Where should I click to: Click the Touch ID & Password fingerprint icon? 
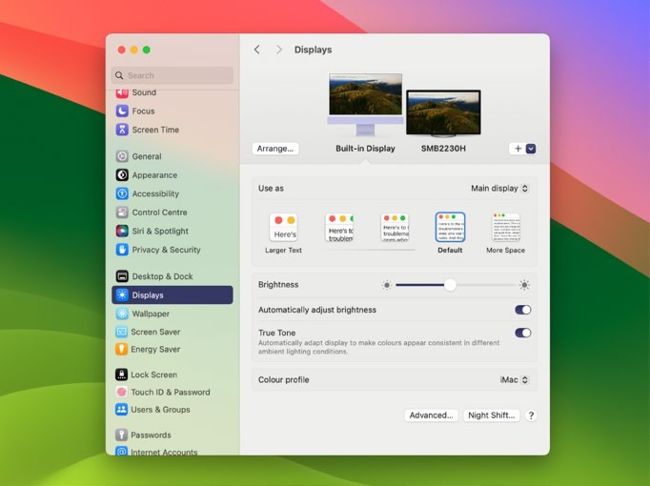point(122,392)
